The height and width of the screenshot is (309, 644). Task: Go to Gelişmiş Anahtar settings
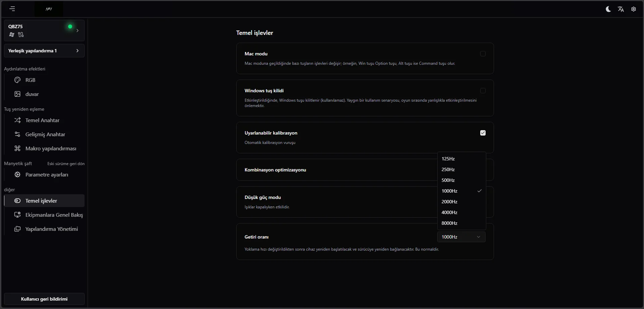[44, 134]
